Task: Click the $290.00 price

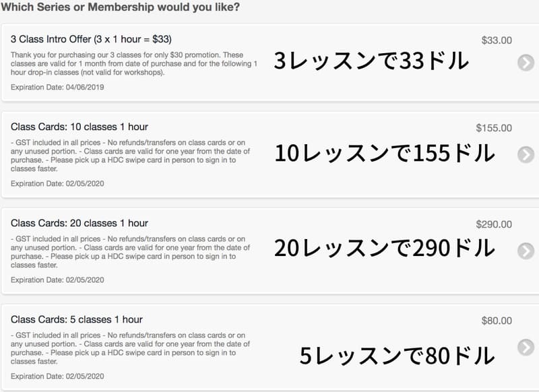Action: tap(494, 224)
